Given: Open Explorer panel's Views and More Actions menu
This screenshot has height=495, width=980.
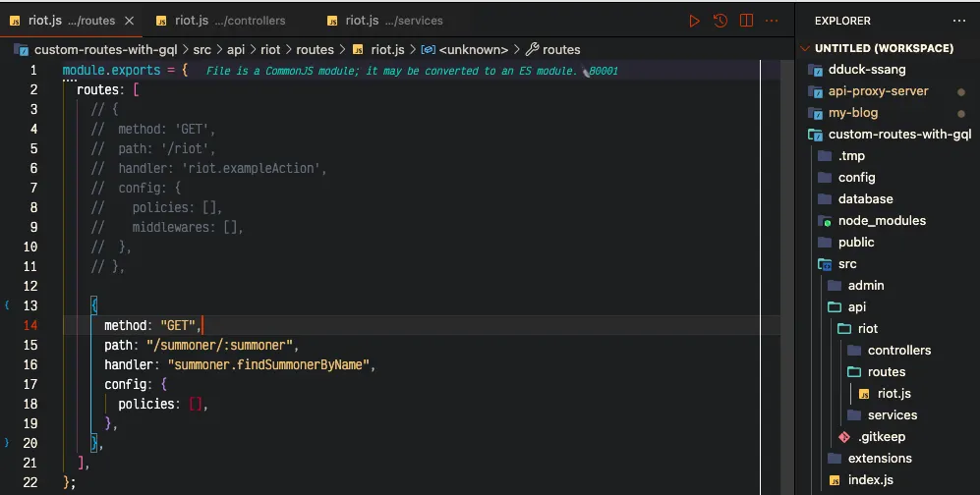Looking at the screenshot, I should pos(959,21).
